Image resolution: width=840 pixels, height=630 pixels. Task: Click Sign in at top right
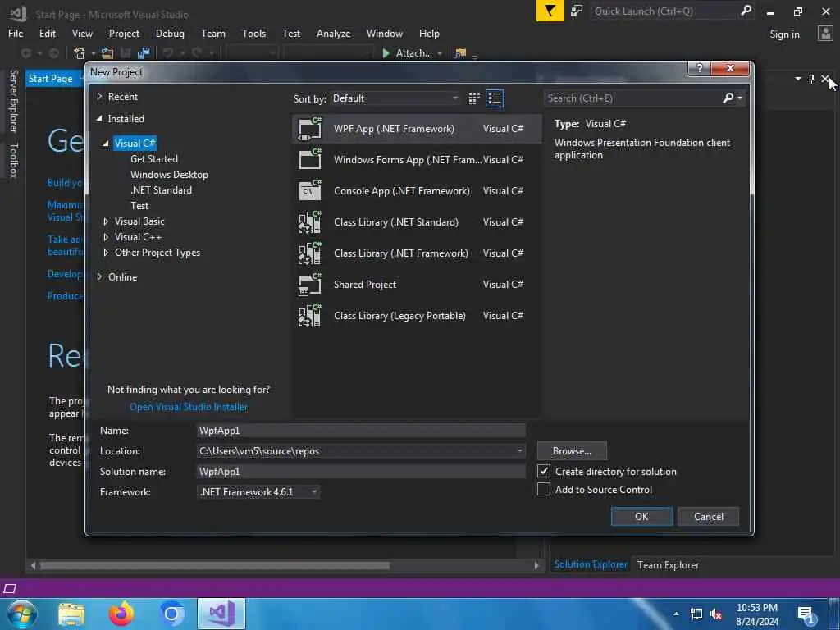pyautogui.click(x=784, y=34)
